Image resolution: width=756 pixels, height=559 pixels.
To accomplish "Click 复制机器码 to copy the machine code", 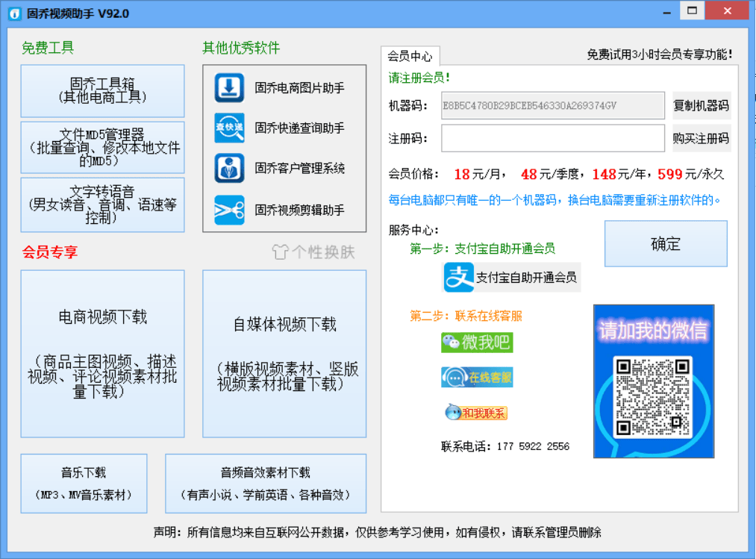I will pos(700,105).
